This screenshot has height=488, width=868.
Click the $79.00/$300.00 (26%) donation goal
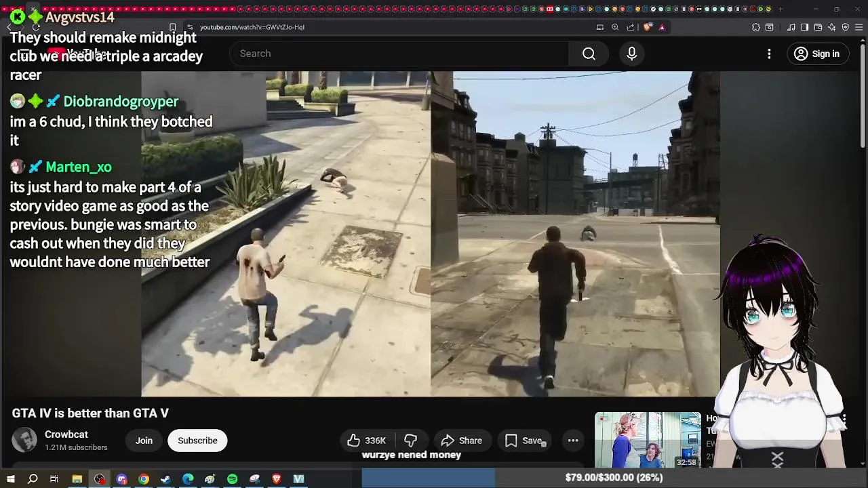[614, 478]
